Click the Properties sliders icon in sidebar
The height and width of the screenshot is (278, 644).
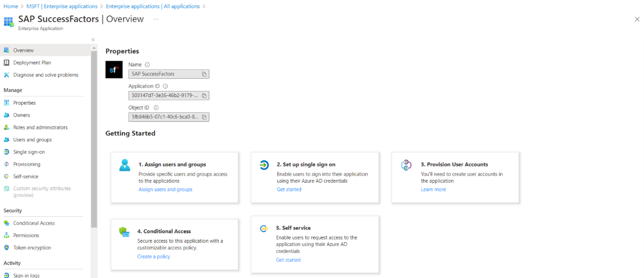6,102
